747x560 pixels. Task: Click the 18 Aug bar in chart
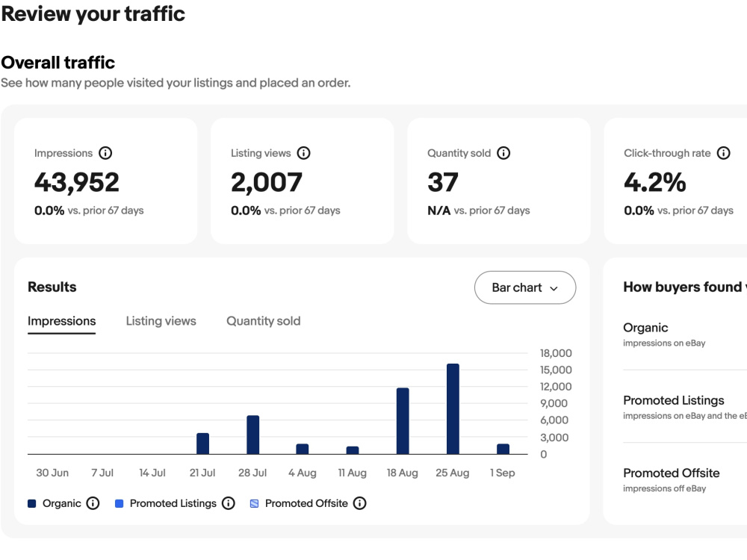(403, 421)
